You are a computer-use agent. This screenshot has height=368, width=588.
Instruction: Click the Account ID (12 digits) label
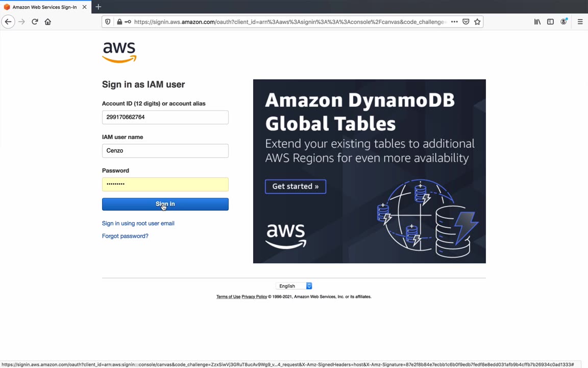(154, 104)
